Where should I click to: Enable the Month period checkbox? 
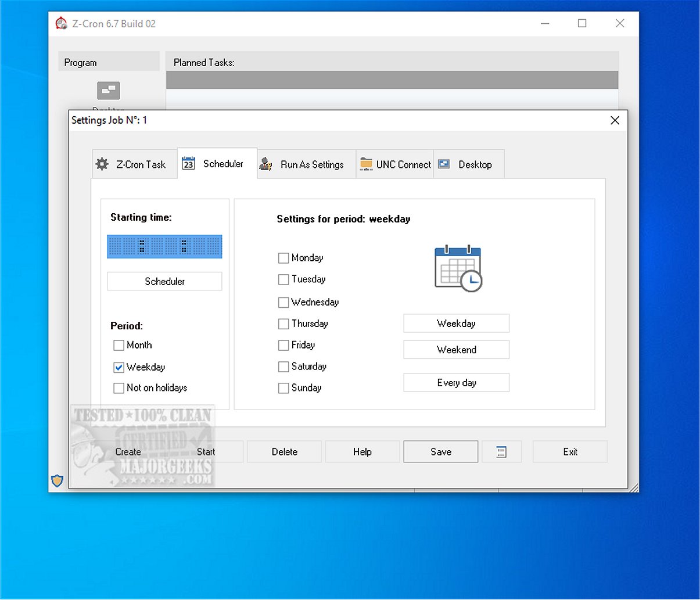(119, 345)
